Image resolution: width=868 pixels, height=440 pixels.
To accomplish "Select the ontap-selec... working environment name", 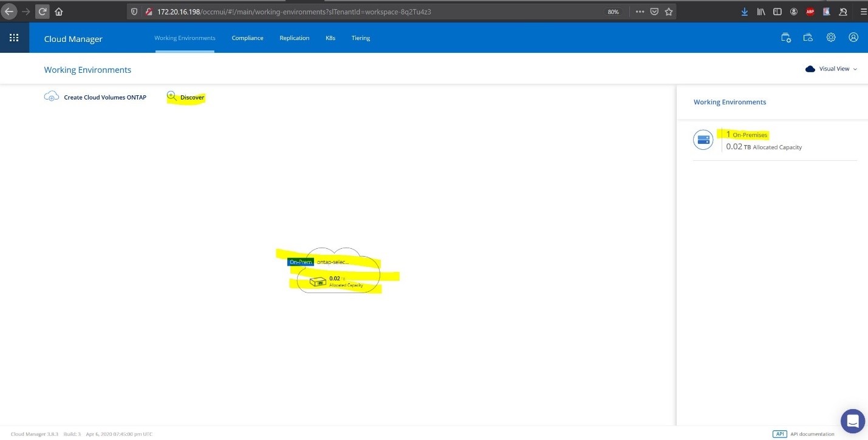I will coord(333,262).
